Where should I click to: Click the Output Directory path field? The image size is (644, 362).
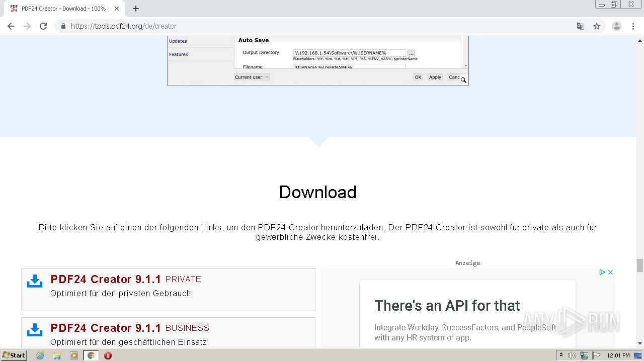tap(349, 53)
